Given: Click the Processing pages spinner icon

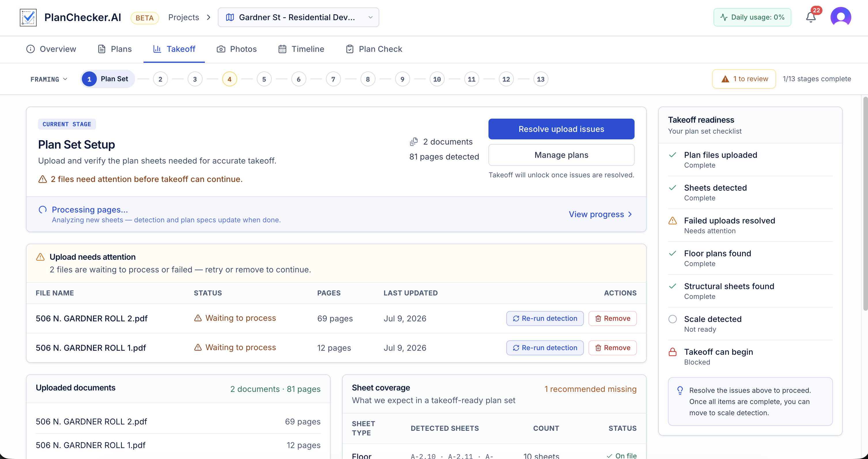Looking at the screenshot, I should [42, 210].
